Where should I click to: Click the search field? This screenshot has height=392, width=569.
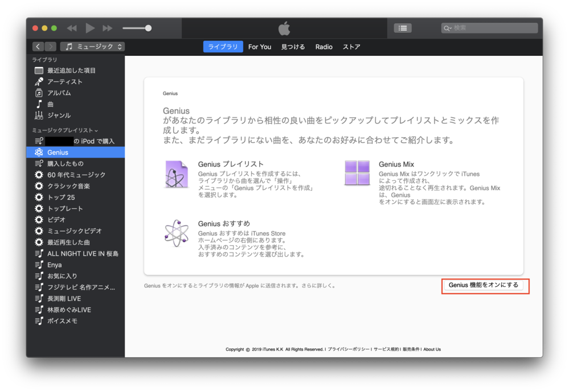click(x=489, y=28)
